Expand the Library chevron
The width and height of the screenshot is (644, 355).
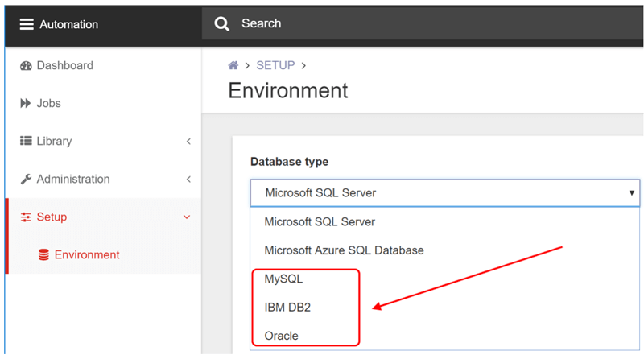coord(188,142)
